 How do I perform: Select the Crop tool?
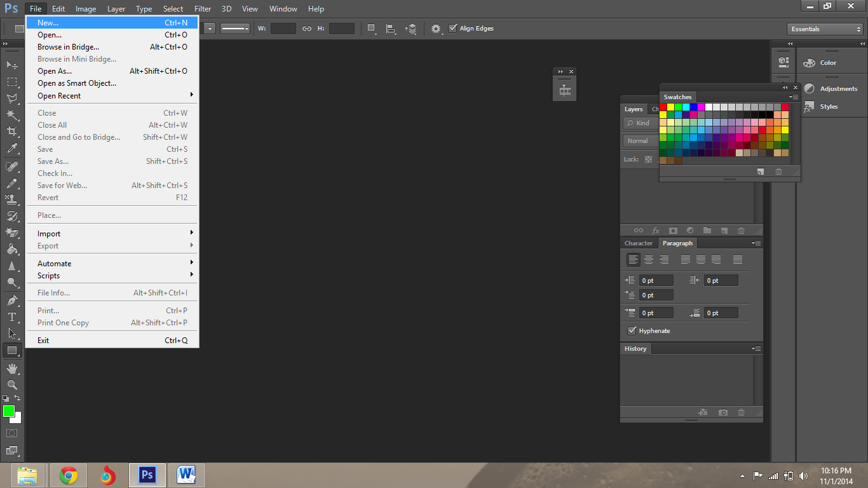pyautogui.click(x=12, y=132)
